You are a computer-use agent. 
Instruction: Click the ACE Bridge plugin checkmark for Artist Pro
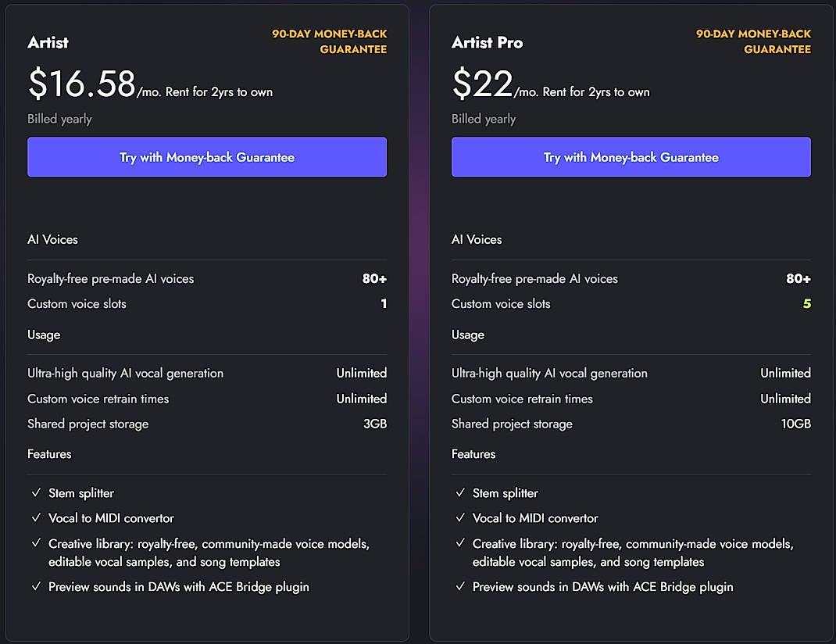pos(460,586)
